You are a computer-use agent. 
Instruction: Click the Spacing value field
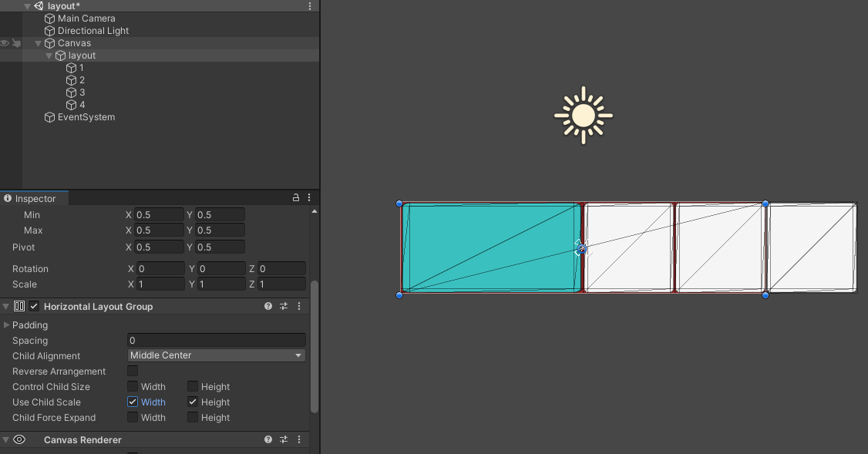217,341
